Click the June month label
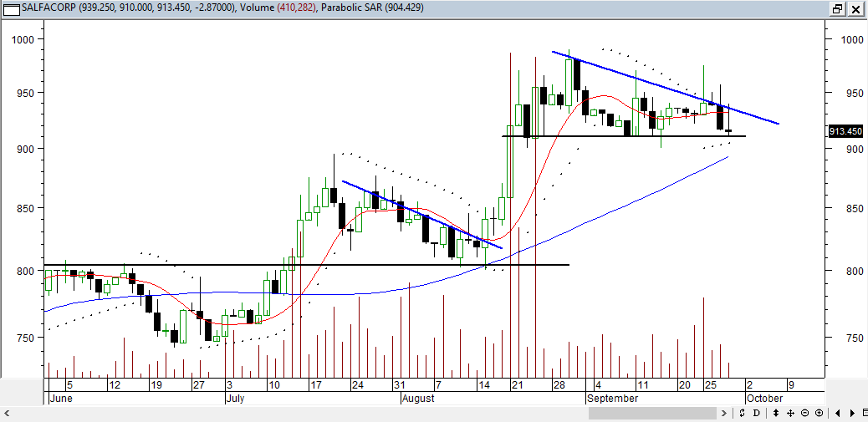 (60, 399)
